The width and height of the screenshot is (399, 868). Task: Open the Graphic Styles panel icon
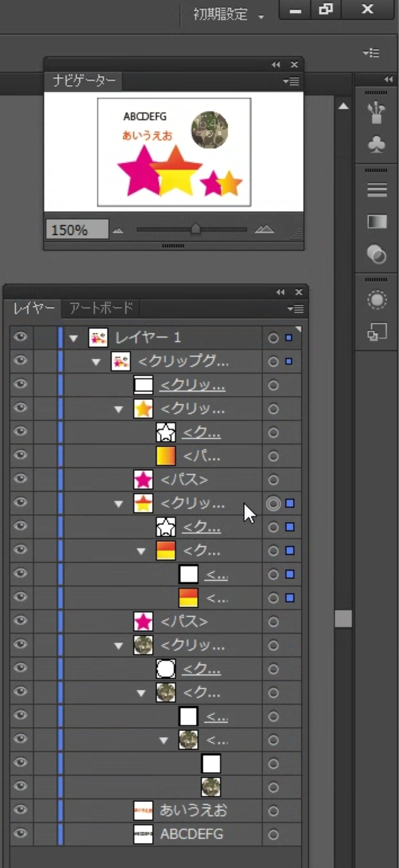[x=377, y=332]
